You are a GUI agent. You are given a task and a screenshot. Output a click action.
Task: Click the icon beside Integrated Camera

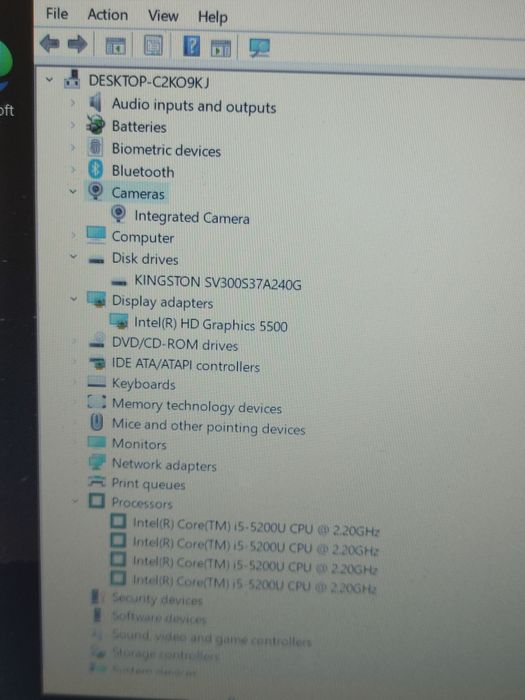118,213
